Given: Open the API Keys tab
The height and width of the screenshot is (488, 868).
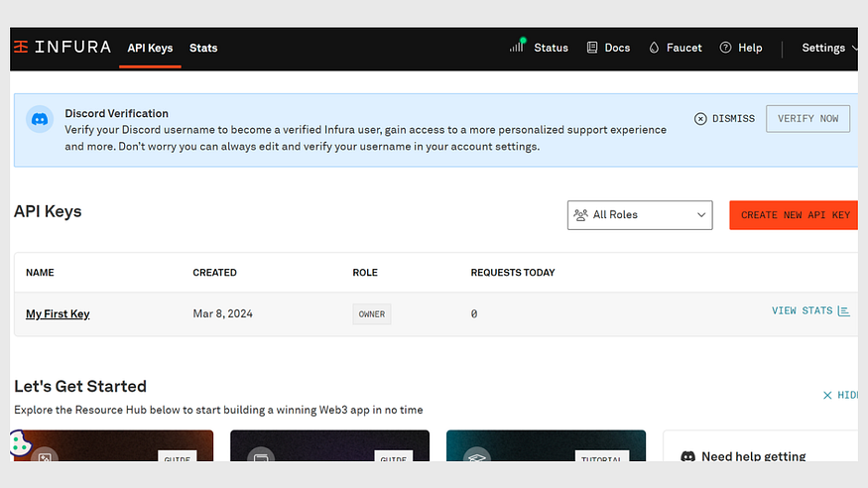Looking at the screenshot, I should [150, 49].
